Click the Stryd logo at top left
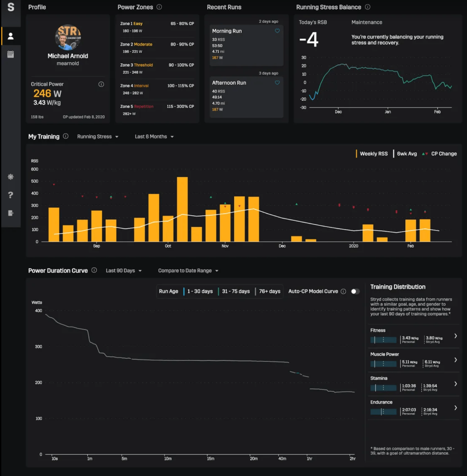 (x=11, y=8)
